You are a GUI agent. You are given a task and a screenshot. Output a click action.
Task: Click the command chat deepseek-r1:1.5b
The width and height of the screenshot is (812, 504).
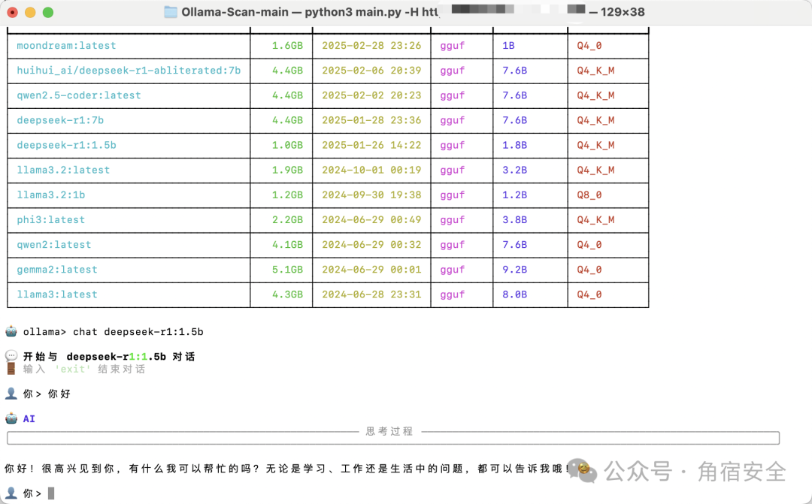point(138,331)
